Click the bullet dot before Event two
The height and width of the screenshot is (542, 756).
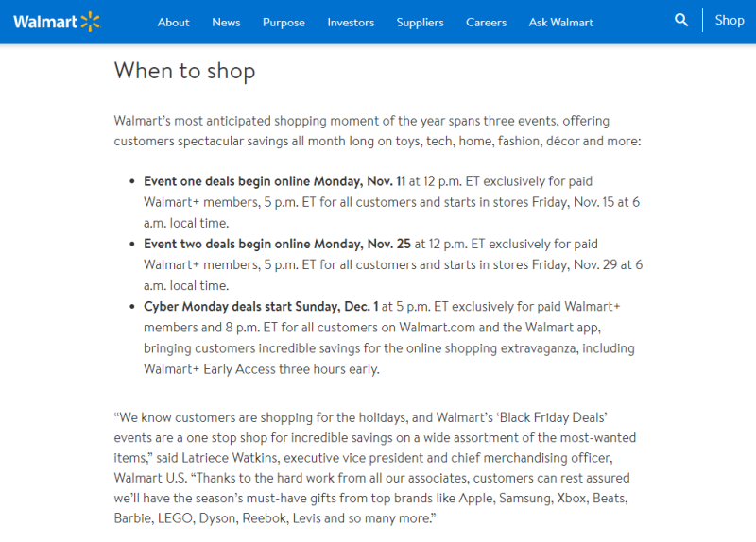pos(130,245)
